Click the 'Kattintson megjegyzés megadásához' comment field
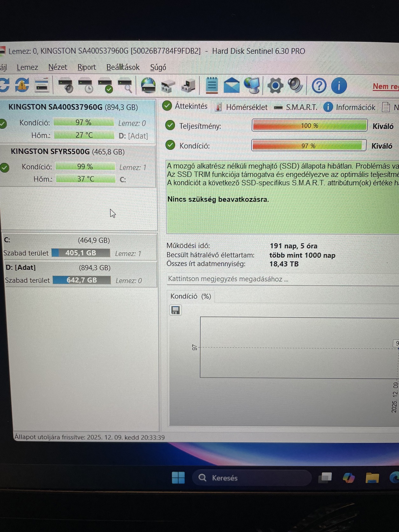399x532 pixels. coord(283,279)
